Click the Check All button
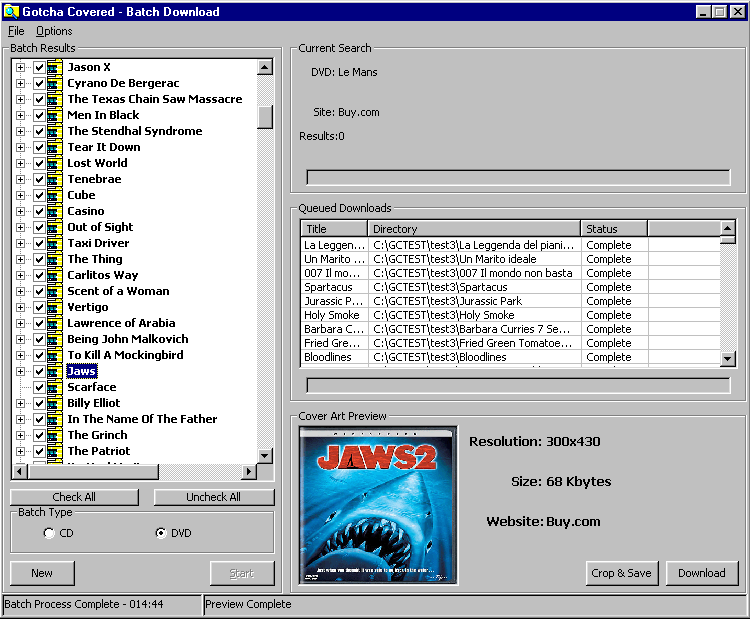The image size is (750, 619). click(x=74, y=497)
